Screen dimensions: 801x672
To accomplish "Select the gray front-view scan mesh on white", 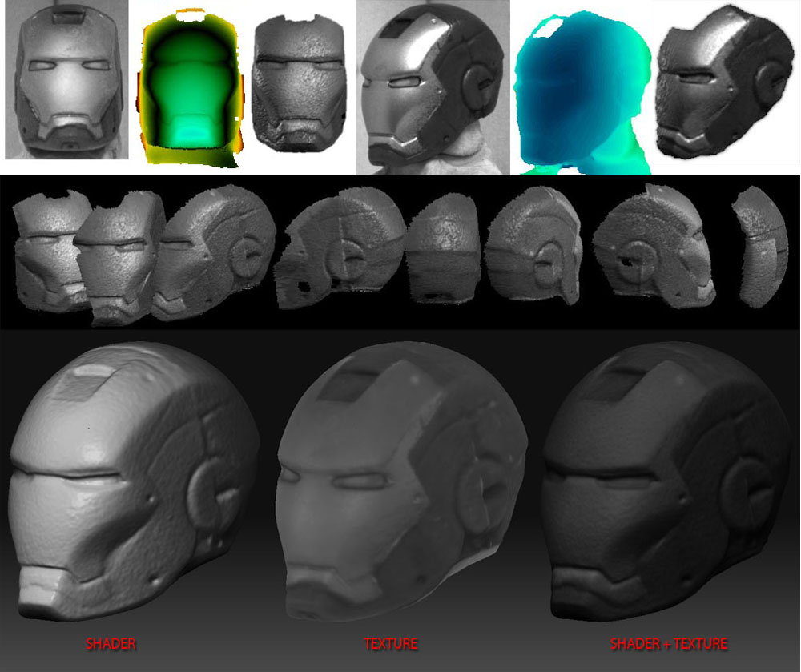I will [x=299, y=83].
